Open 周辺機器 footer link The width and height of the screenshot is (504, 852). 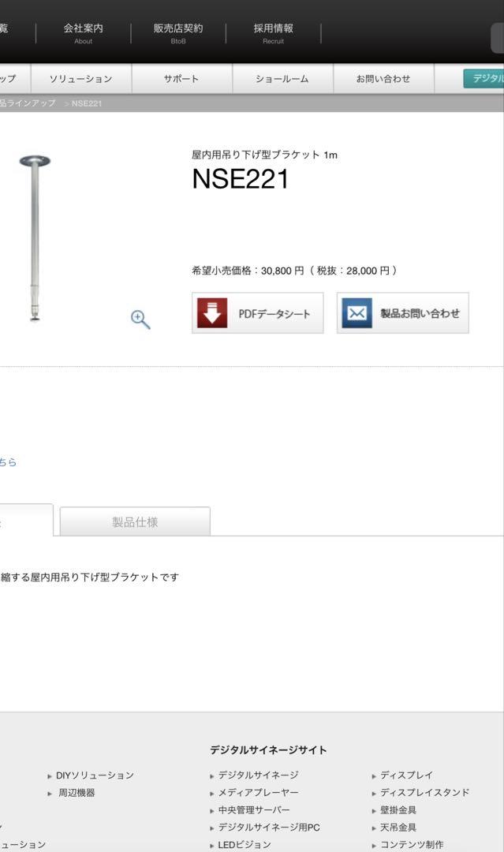[x=77, y=793]
